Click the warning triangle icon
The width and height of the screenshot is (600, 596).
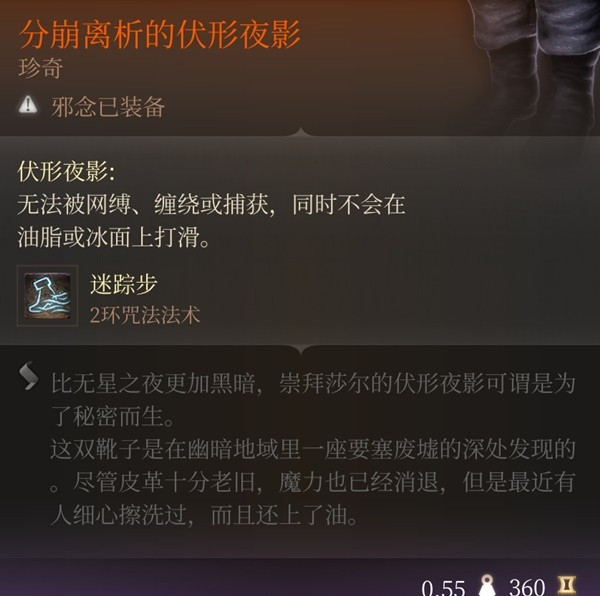[x=28, y=105]
